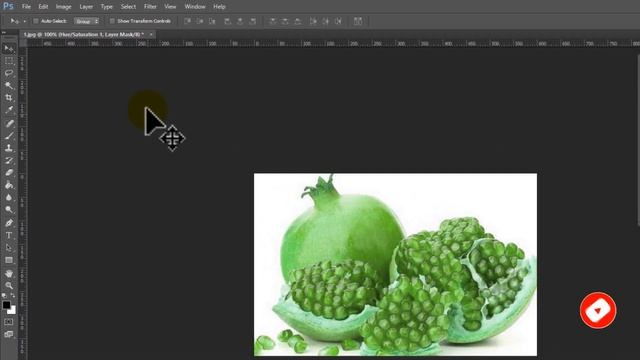Image resolution: width=640 pixels, height=360 pixels.
Task: Reset default foreground and background colors
Action: tap(4, 296)
